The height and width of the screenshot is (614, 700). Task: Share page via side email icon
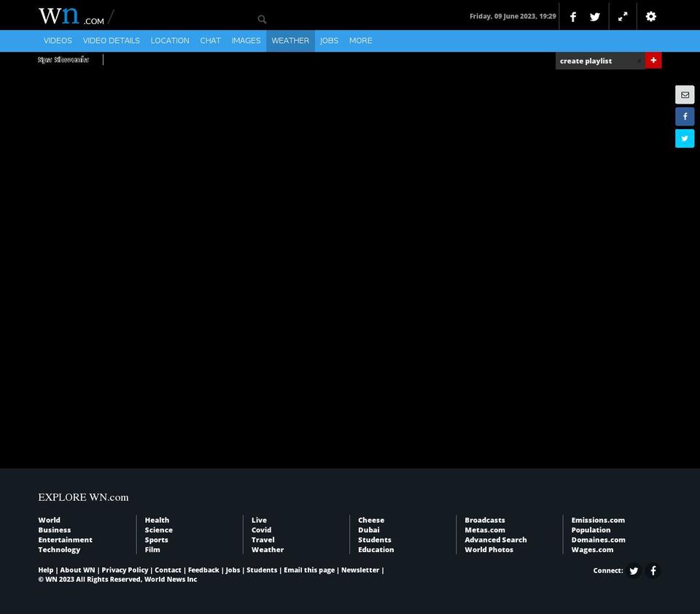[x=685, y=95]
